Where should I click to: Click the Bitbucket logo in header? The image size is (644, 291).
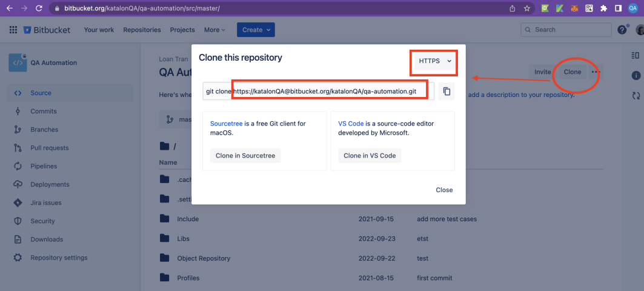coord(47,30)
